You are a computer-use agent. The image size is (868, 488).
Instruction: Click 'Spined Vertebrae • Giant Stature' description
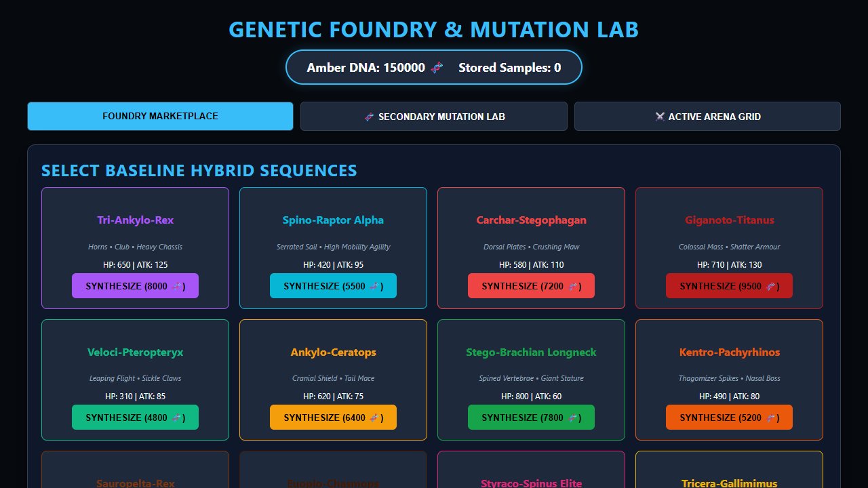tap(531, 378)
